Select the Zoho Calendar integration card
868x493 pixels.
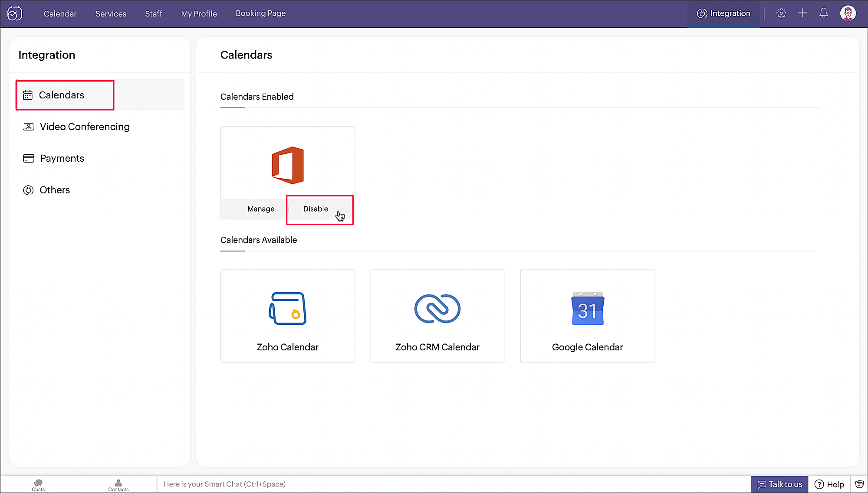pos(287,316)
